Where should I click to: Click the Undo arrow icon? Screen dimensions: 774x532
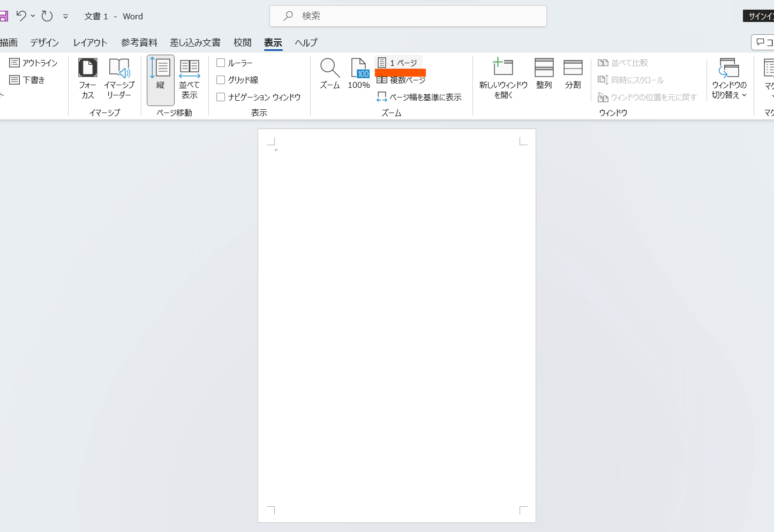pyautogui.click(x=21, y=16)
